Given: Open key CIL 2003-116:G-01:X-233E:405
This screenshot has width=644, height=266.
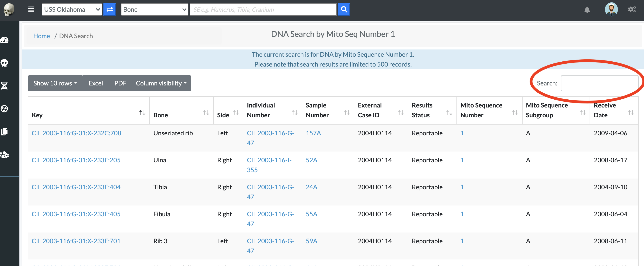Looking at the screenshot, I should pyautogui.click(x=76, y=214).
